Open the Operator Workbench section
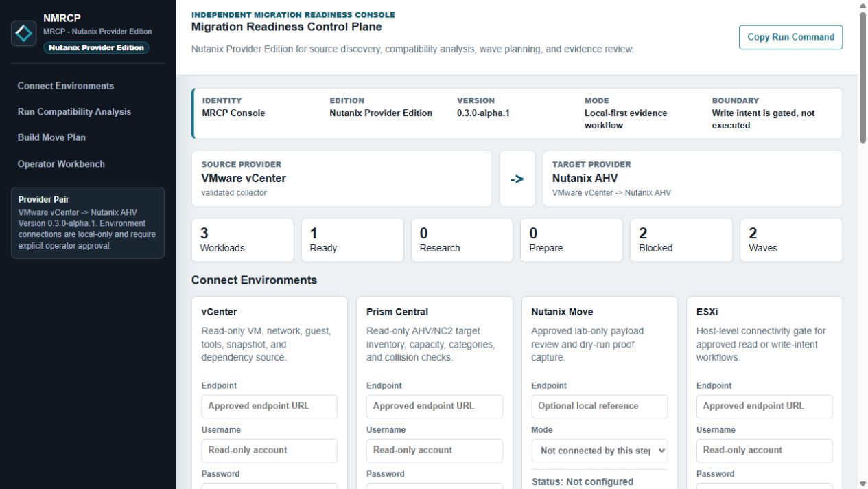The width and height of the screenshot is (868, 489). (61, 164)
